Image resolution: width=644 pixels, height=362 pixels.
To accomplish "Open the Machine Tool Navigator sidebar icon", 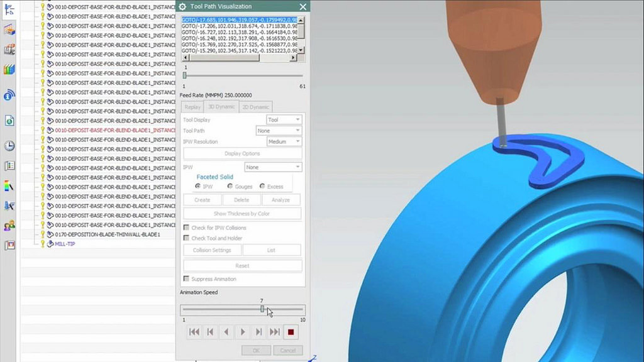I will coord(9,30).
